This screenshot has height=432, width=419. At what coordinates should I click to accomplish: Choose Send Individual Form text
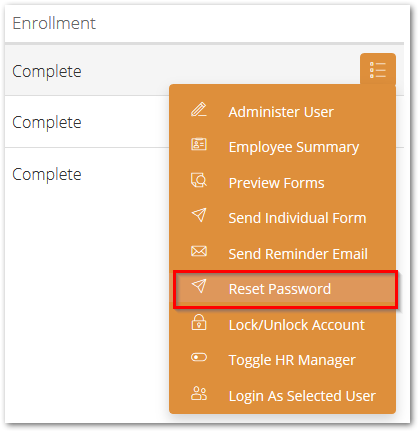pos(297,218)
